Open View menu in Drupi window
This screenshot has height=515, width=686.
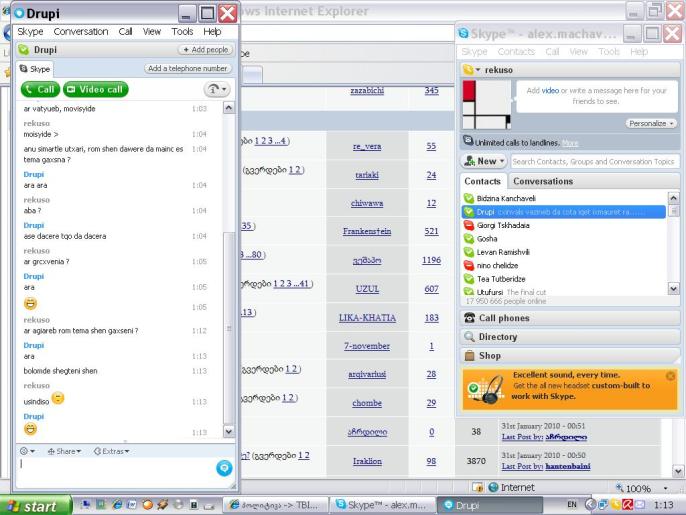[x=152, y=32]
